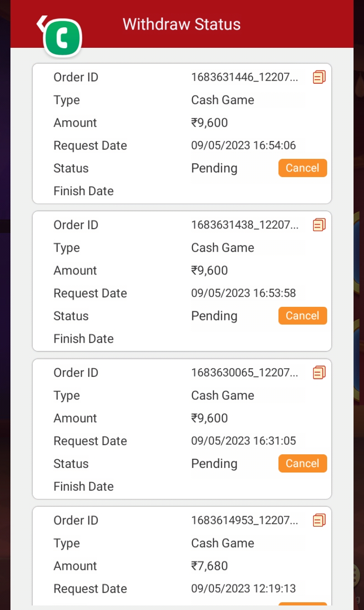This screenshot has height=610, width=364.
Task: Select the order ID text 1683630065_12207...
Action: pyautogui.click(x=244, y=373)
